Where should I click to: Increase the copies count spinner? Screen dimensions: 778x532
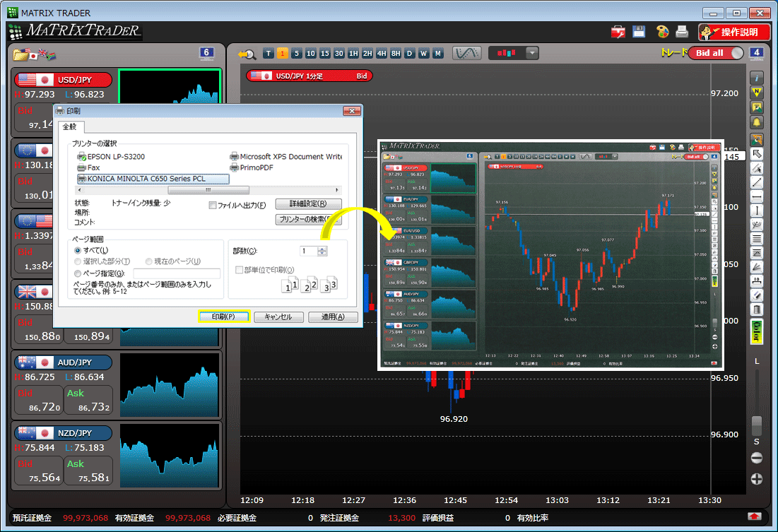pos(322,249)
